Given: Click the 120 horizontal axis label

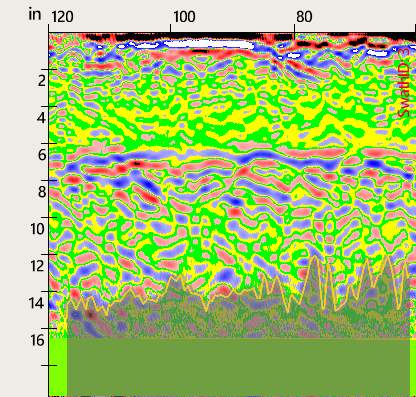Looking at the screenshot, I should click(62, 17).
